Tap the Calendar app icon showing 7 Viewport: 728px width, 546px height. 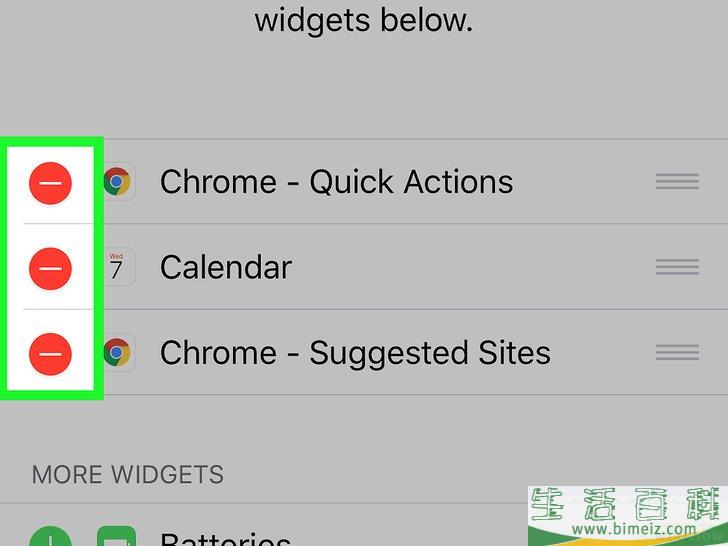(117, 267)
